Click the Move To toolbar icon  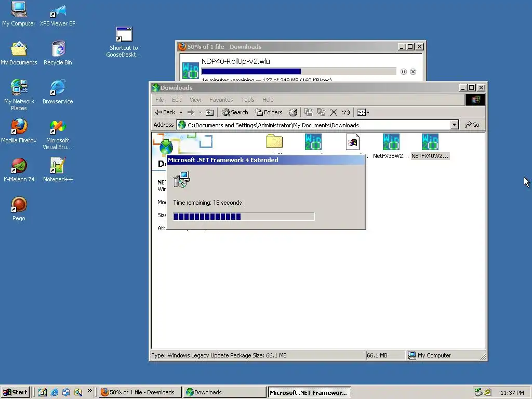(309, 112)
